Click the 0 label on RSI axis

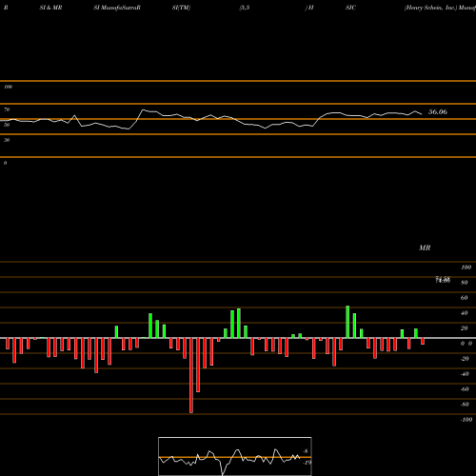[5, 163]
